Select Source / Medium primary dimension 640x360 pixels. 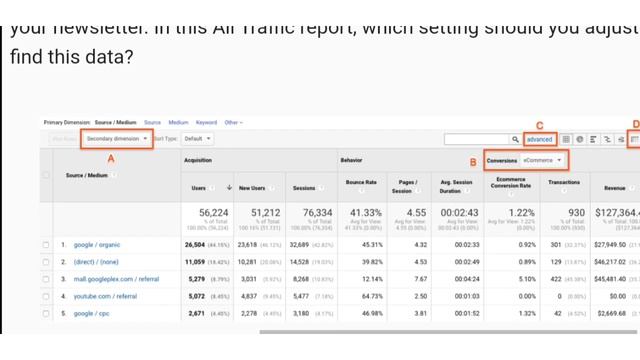click(x=116, y=122)
